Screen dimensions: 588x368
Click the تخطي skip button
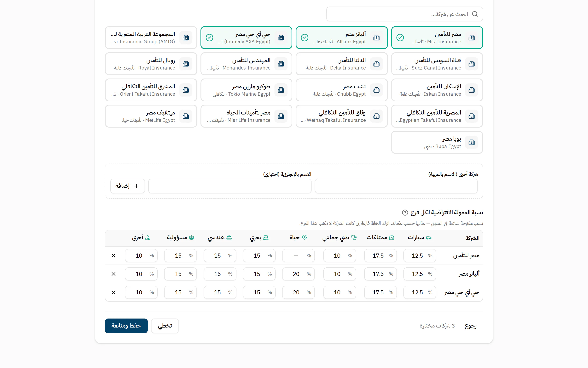[165, 326]
